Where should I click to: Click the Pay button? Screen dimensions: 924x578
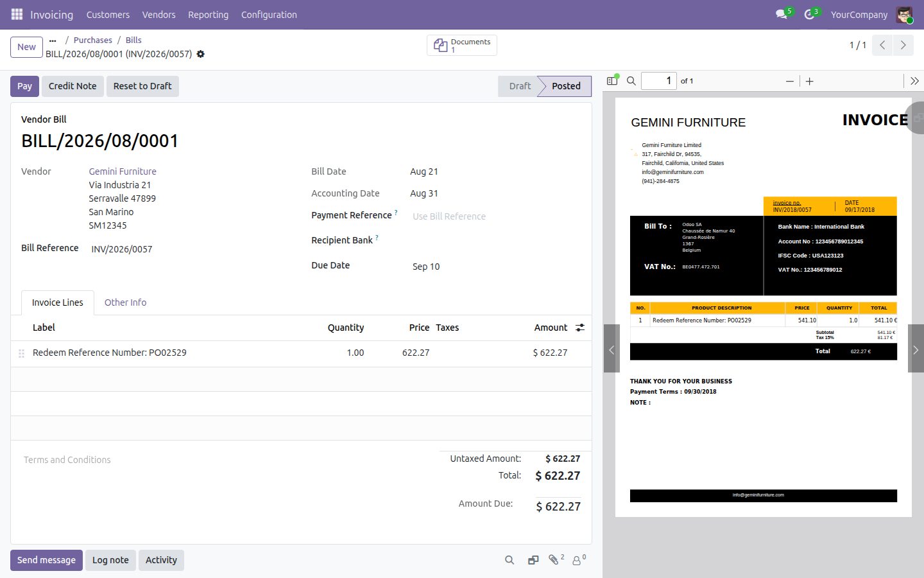(x=24, y=86)
